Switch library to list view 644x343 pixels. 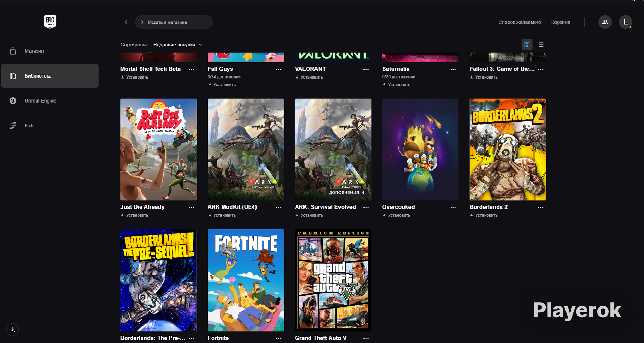click(540, 45)
